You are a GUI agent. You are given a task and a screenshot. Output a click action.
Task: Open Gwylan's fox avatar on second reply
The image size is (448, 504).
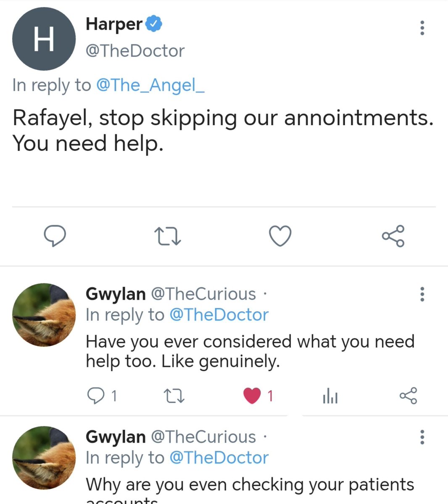[44, 458]
